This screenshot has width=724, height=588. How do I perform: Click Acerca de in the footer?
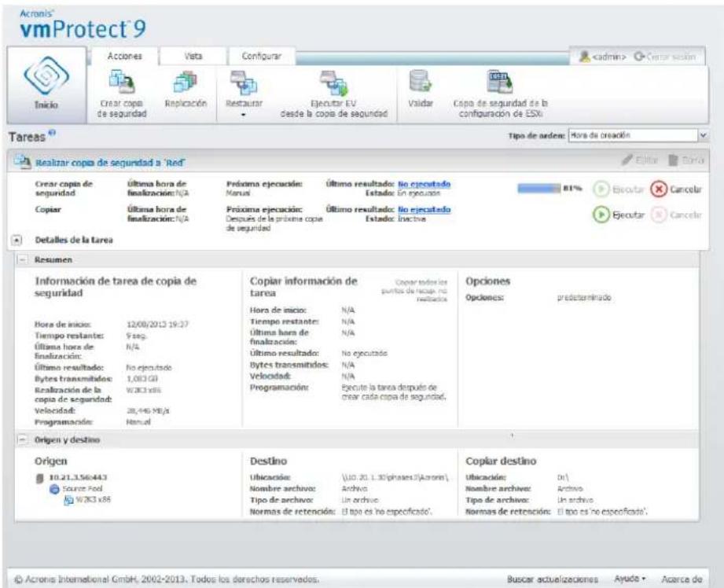click(x=682, y=579)
